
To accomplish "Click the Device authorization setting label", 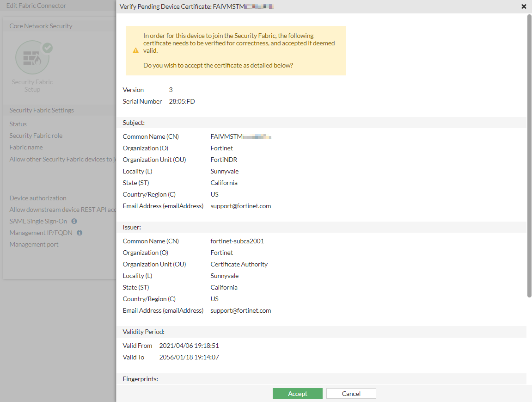I will point(38,198).
